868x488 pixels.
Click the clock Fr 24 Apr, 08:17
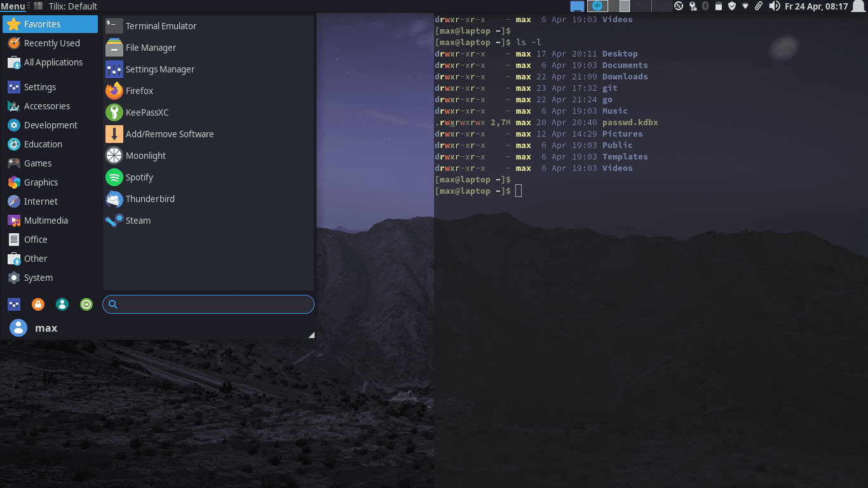[x=816, y=6]
